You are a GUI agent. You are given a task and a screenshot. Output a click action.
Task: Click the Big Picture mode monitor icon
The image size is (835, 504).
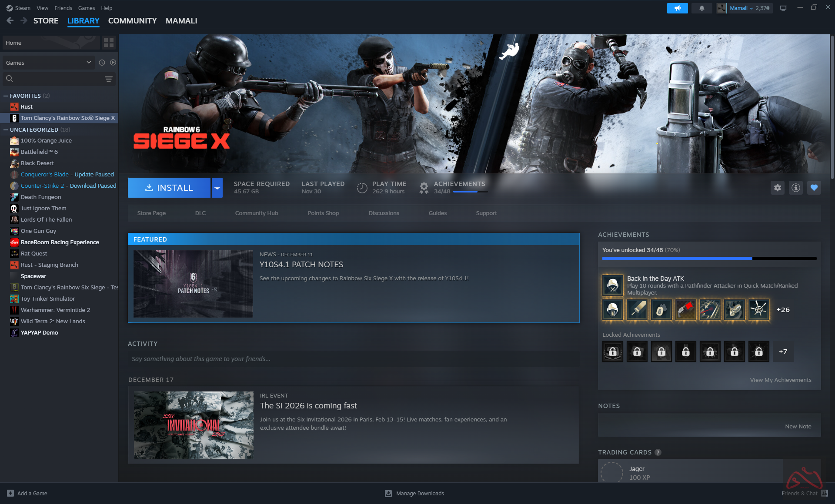point(783,8)
